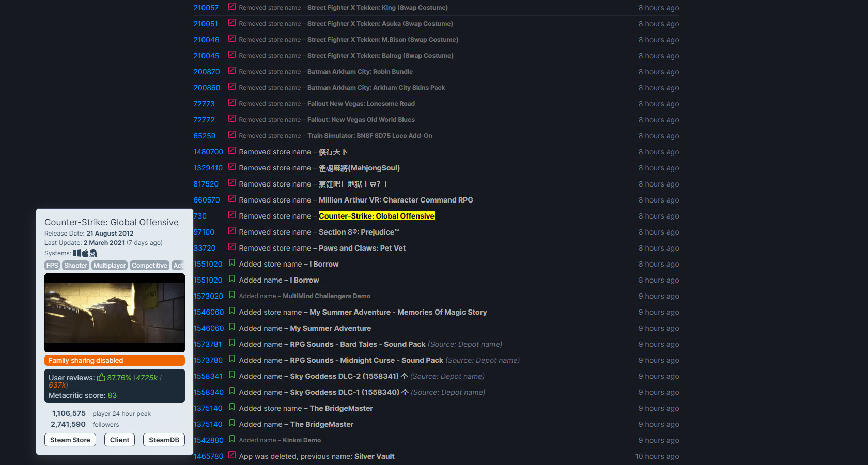The height and width of the screenshot is (465, 868).
Task: Click the bookmark icon beside Added store name The BridgeMaster
Action: [x=232, y=407]
